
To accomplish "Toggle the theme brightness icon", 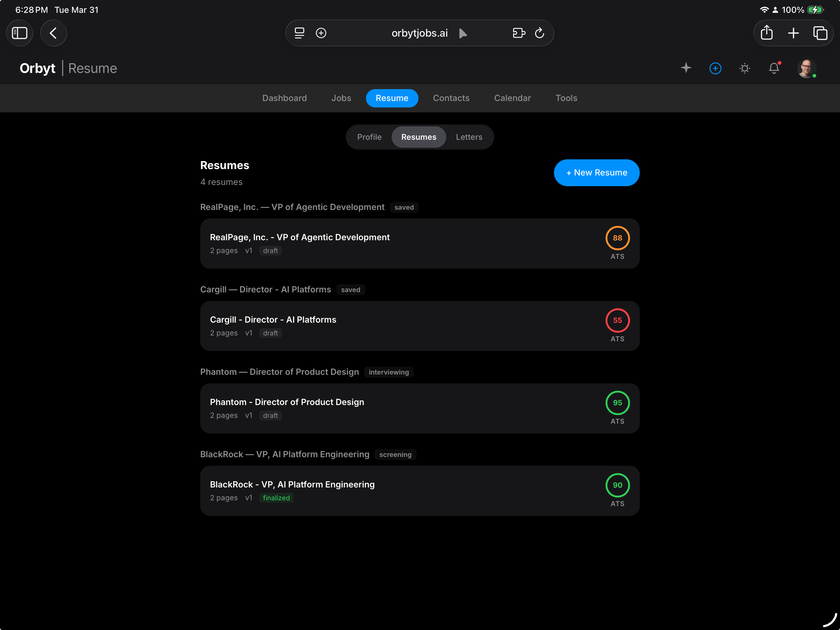I will (745, 68).
